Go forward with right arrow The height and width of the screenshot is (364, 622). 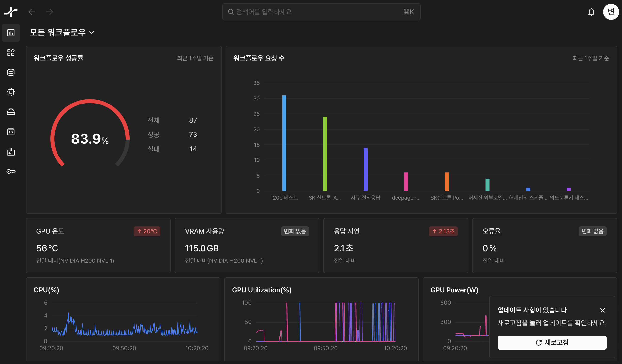[50, 12]
